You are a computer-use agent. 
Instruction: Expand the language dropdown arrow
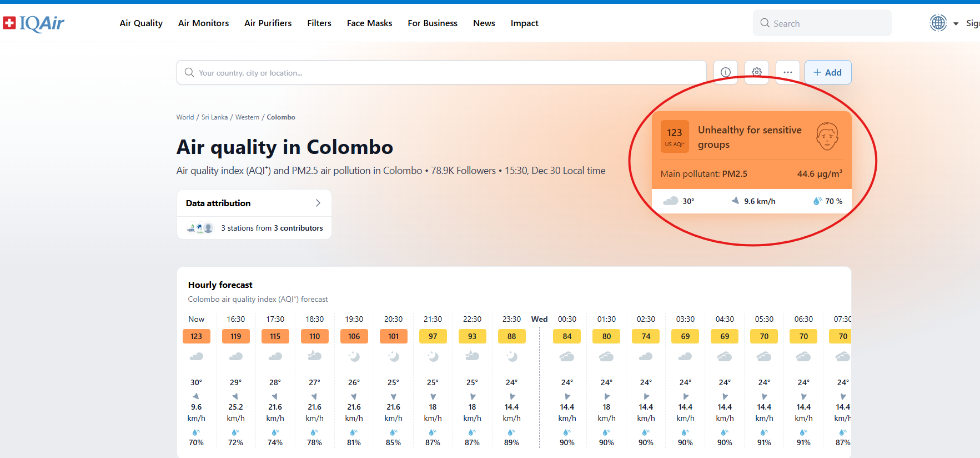click(956, 23)
